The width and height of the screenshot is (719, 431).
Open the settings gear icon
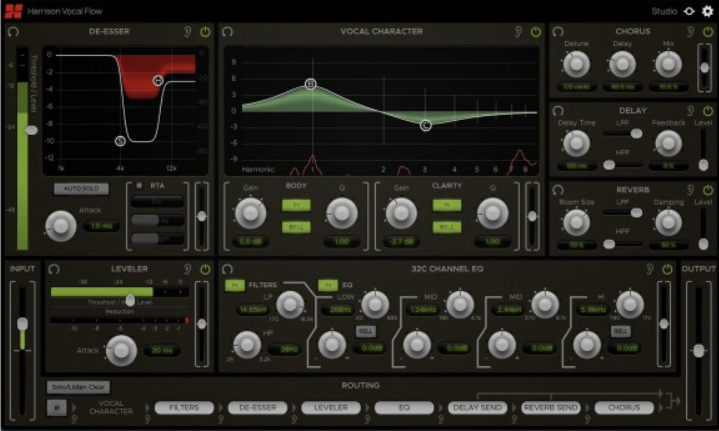(x=708, y=11)
